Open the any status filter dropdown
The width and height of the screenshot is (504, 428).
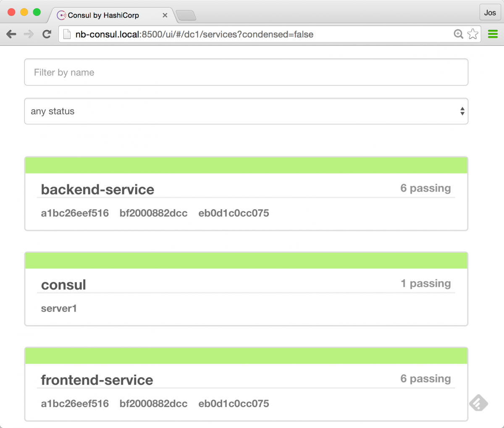tap(246, 111)
